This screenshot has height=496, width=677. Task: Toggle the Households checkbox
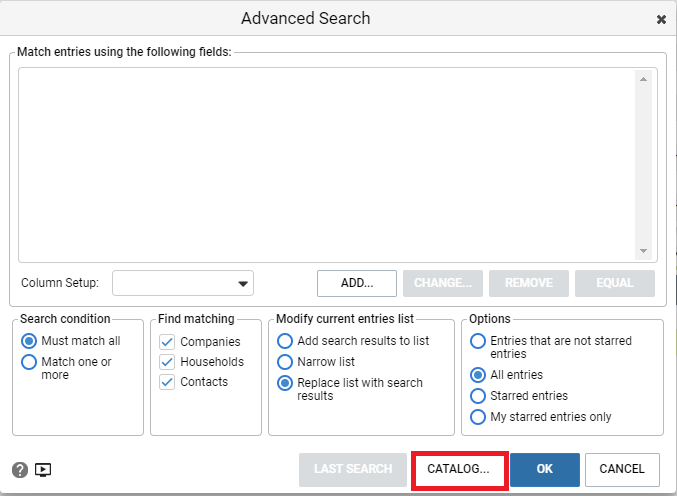click(x=167, y=362)
